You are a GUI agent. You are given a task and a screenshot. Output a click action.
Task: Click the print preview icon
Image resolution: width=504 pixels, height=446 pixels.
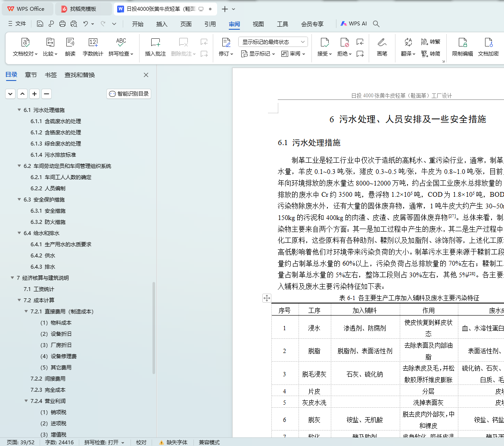click(x=74, y=24)
